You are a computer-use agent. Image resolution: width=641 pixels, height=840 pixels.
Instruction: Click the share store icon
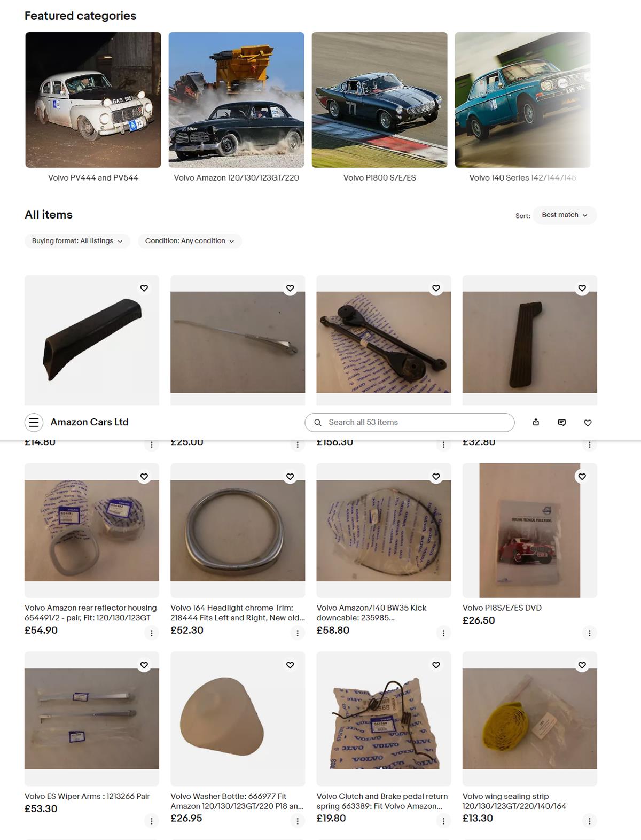tap(536, 423)
